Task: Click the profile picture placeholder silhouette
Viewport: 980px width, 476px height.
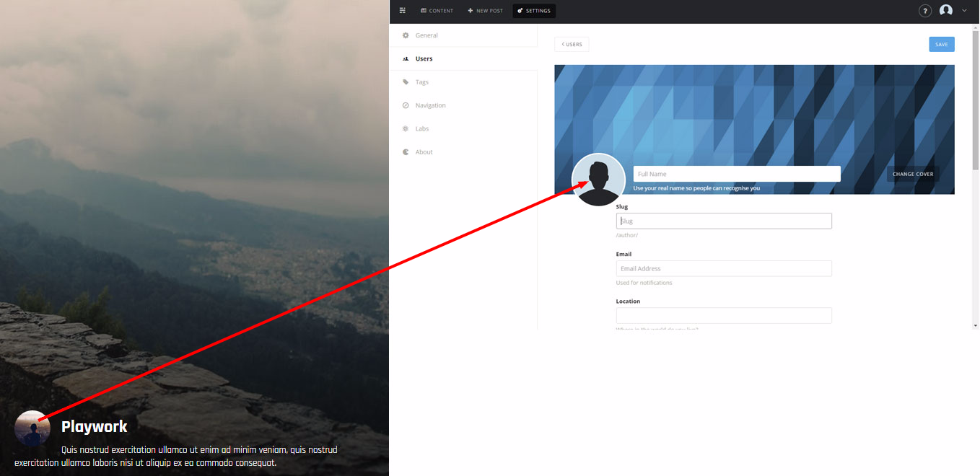Action: tap(598, 180)
